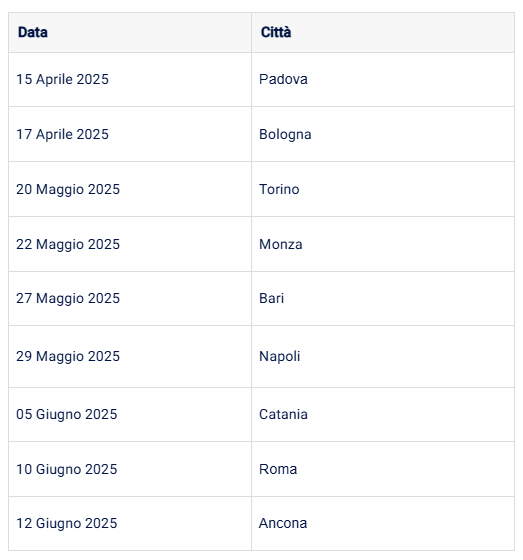Click the 17 Aprile 2025 date
The image size is (523, 560).
[63, 134]
